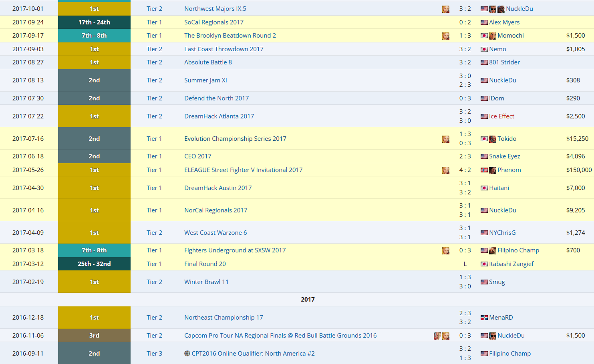594x364 pixels.
Task: Select the $15,250 prize amount
Action: click(x=577, y=139)
